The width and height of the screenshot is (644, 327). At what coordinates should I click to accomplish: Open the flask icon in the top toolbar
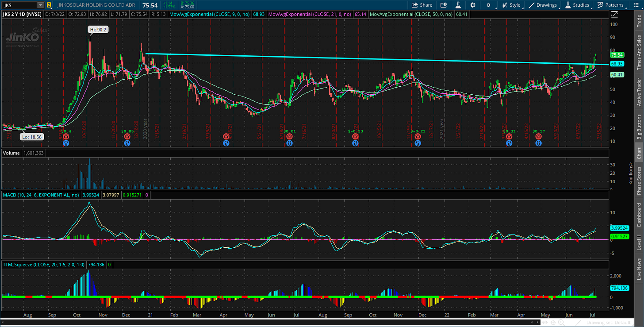[458, 5]
